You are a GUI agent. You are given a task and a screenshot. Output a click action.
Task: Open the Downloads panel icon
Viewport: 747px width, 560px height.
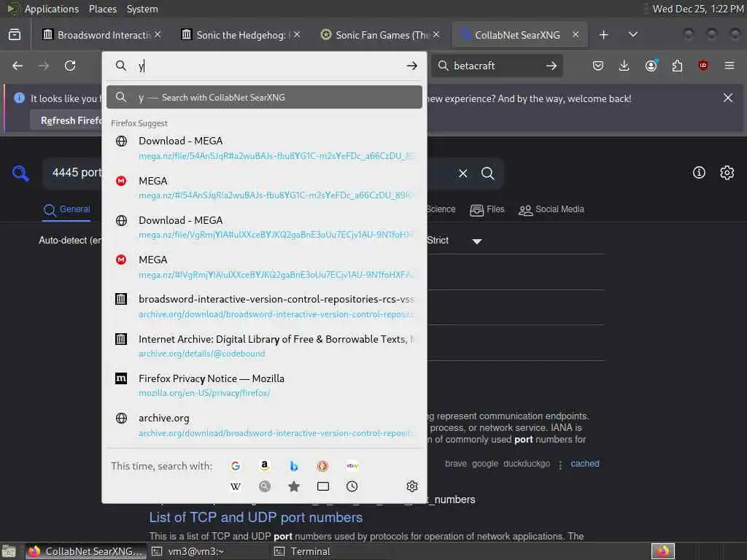[x=624, y=66]
